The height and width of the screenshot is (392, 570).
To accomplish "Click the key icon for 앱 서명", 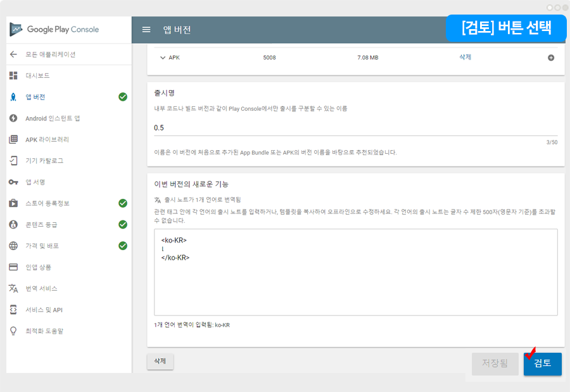I will pos(13,182).
